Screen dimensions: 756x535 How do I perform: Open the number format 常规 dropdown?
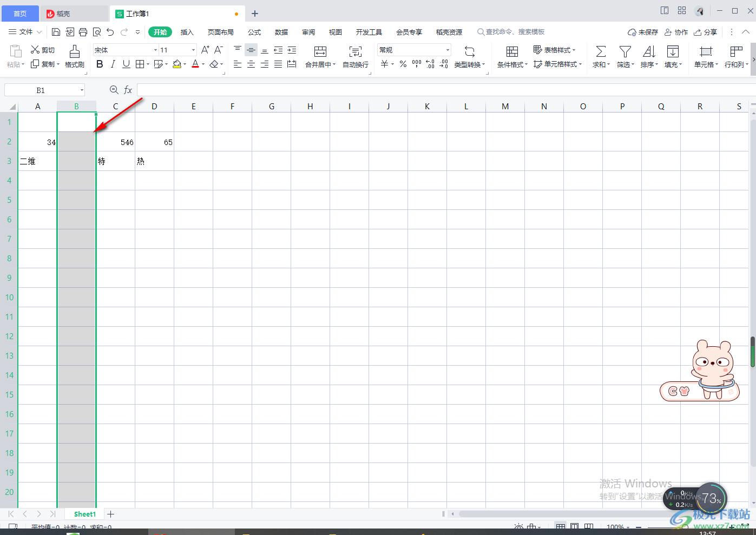tap(448, 50)
